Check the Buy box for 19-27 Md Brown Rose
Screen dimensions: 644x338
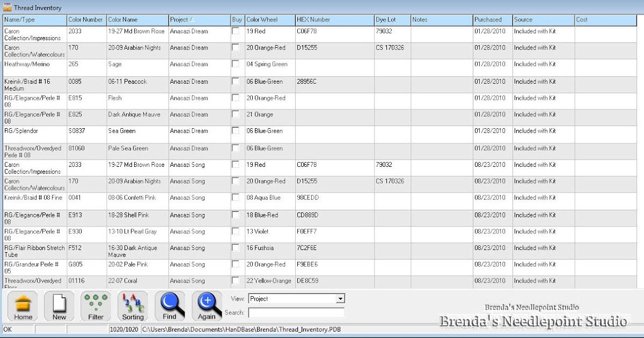point(235,31)
